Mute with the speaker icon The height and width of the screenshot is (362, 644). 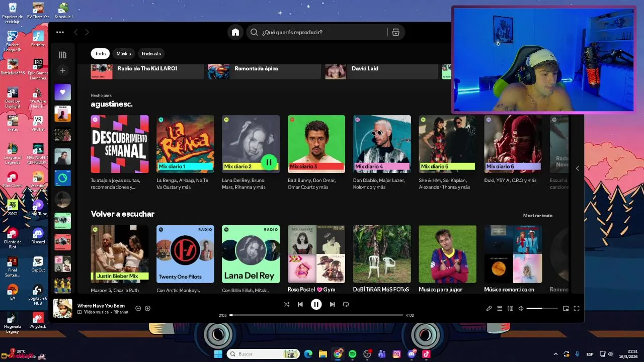pos(521,308)
